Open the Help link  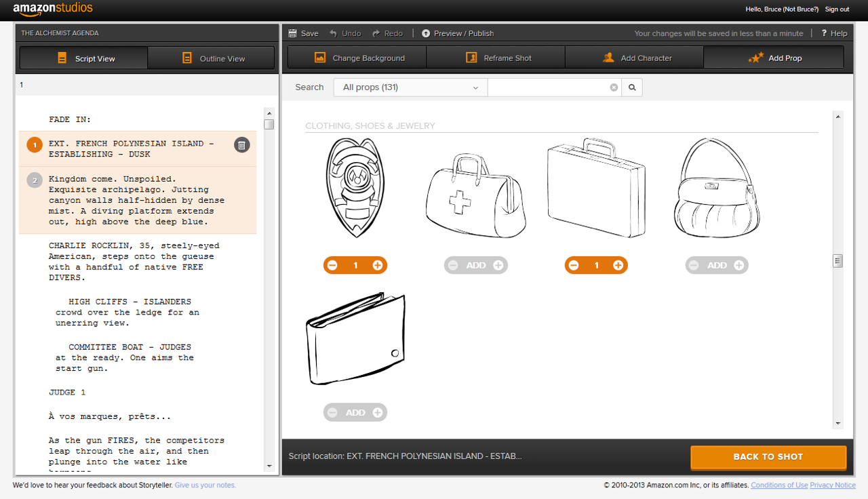834,33
